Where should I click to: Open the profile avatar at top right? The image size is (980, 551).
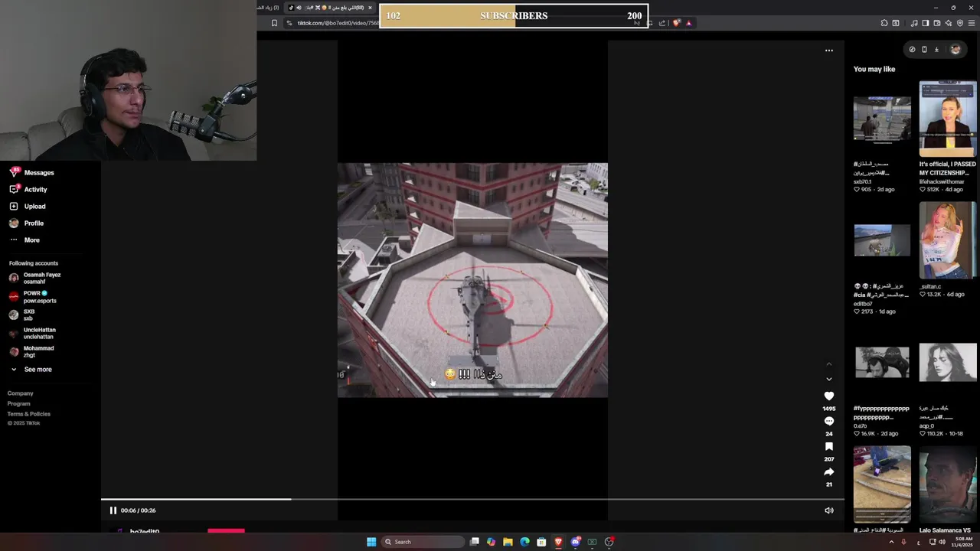click(x=955, y=50)
